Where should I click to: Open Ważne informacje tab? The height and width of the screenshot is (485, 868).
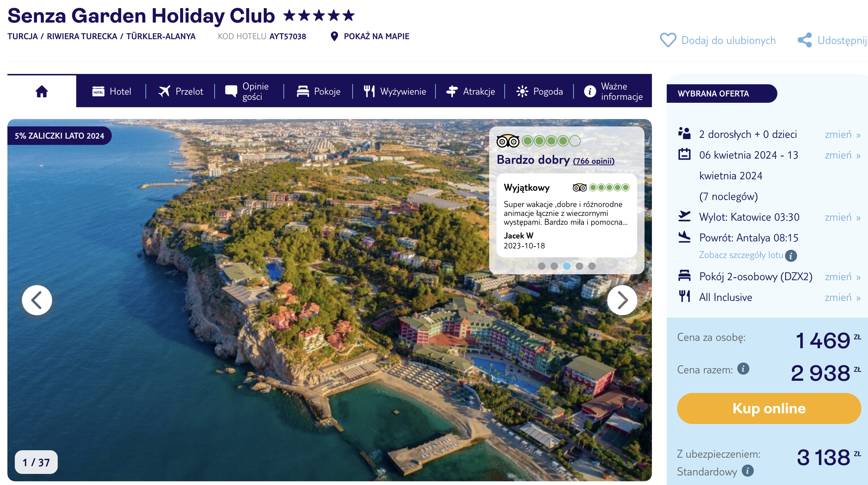click(613, 91)
